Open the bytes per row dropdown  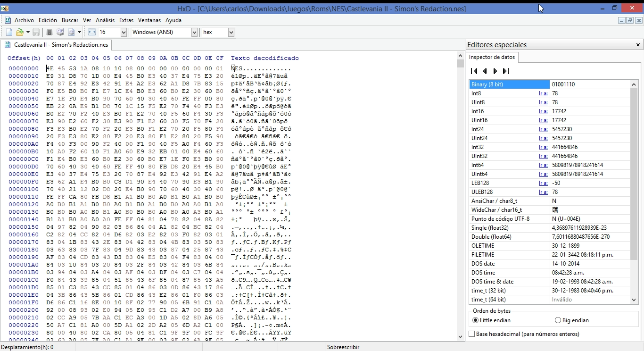coord(124,32)
